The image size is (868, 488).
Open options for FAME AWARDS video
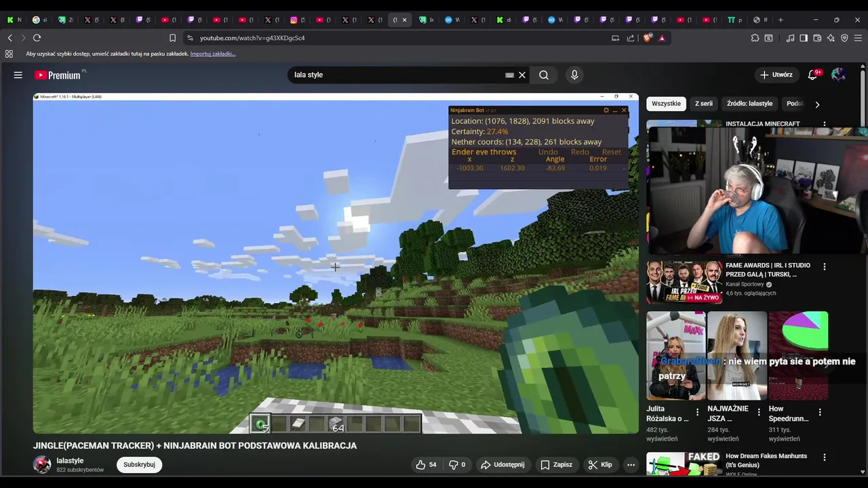coord(825,267)
